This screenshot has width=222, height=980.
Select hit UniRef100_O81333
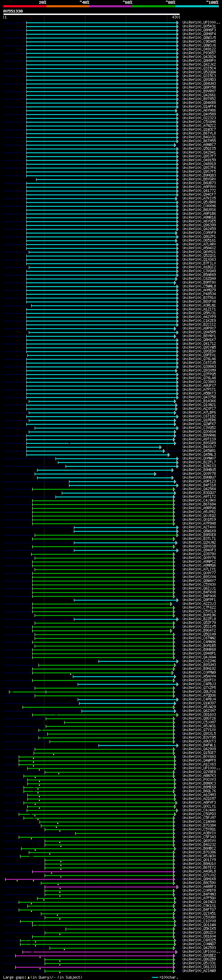pyautogui.click(x=199, y=967)
